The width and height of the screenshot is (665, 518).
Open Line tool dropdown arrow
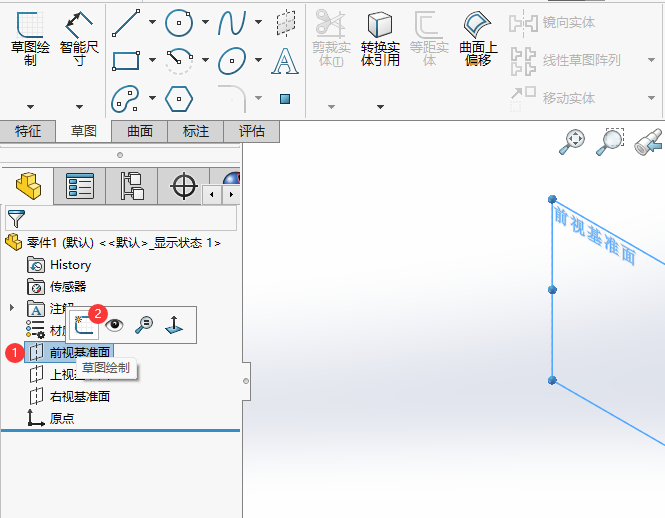[x=152, y=22]
